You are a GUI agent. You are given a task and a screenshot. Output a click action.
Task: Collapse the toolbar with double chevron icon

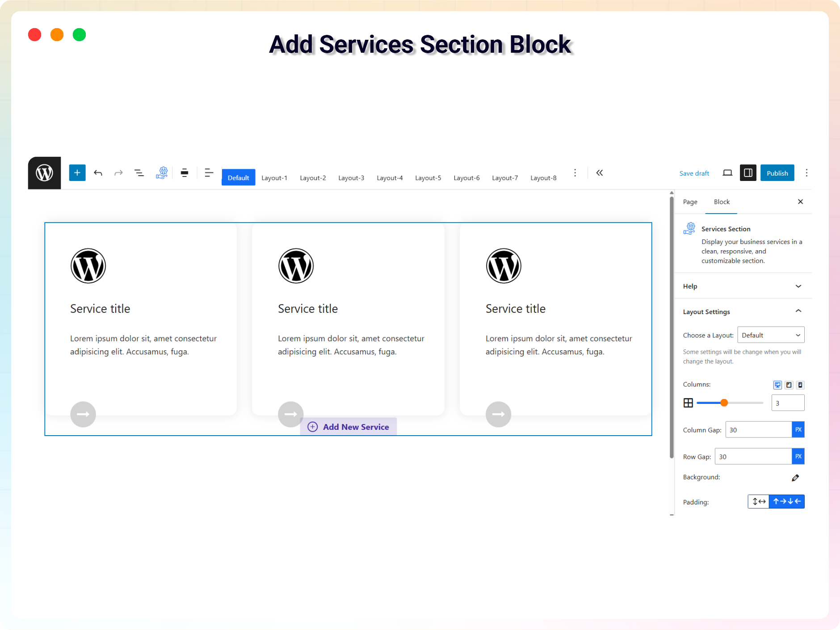pyautogui.click(x=600, y=173)
